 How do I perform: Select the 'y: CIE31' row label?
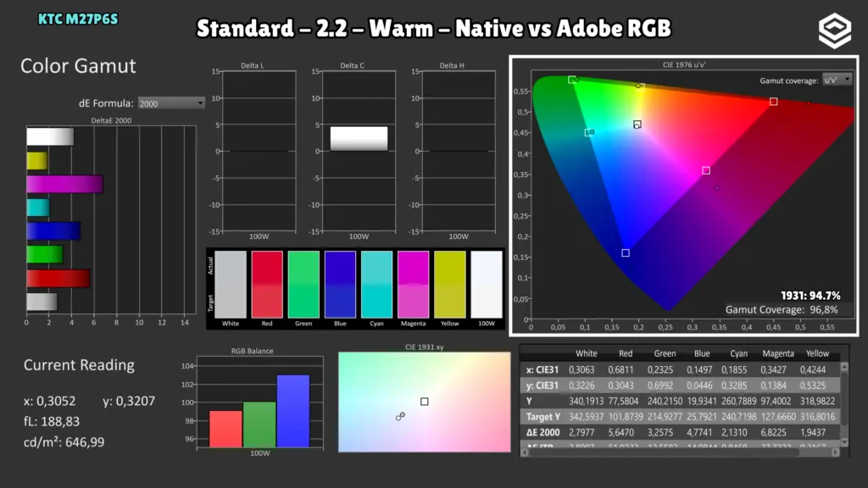coord(542,385)
